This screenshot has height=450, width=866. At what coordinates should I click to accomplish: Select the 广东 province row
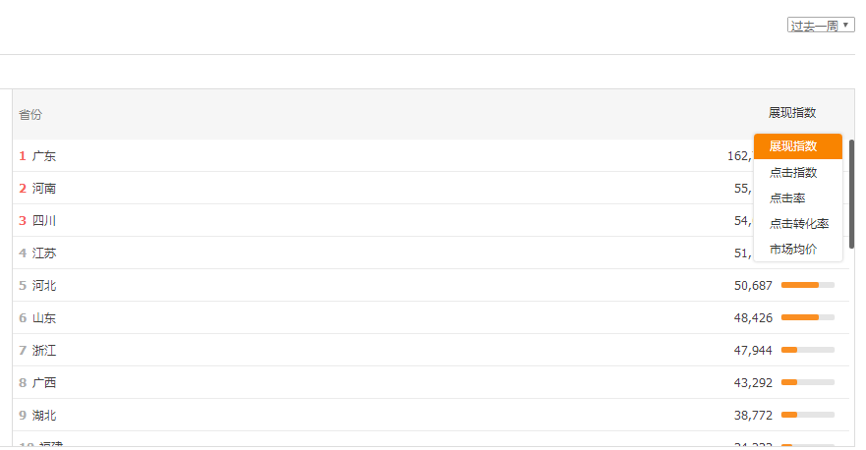coord(45,156)
